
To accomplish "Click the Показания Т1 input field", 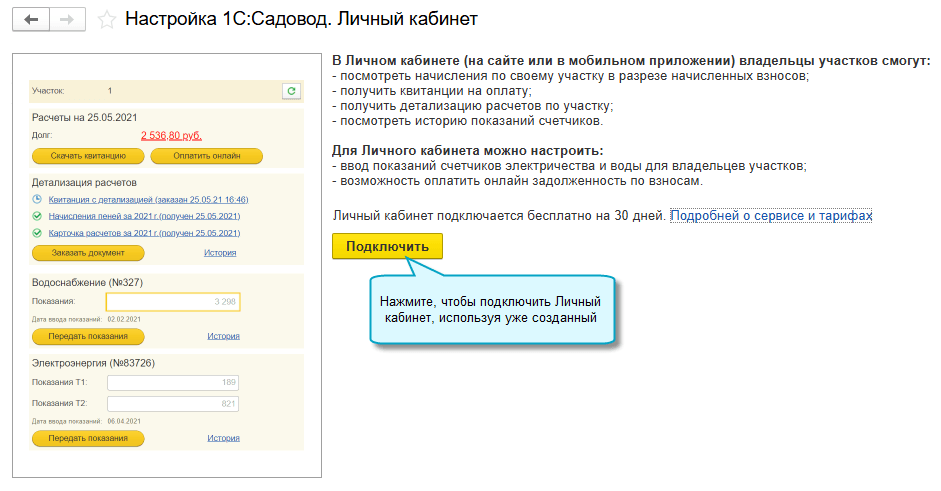I will coord(173,382).
